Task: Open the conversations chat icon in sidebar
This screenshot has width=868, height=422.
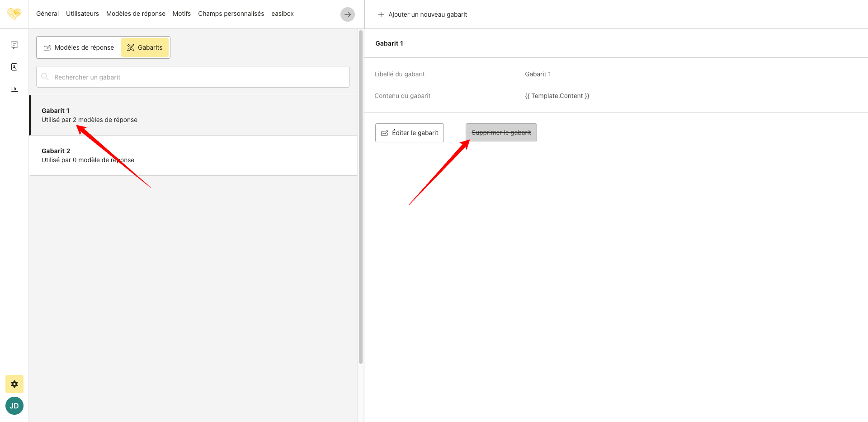Action: pos(14,45)
